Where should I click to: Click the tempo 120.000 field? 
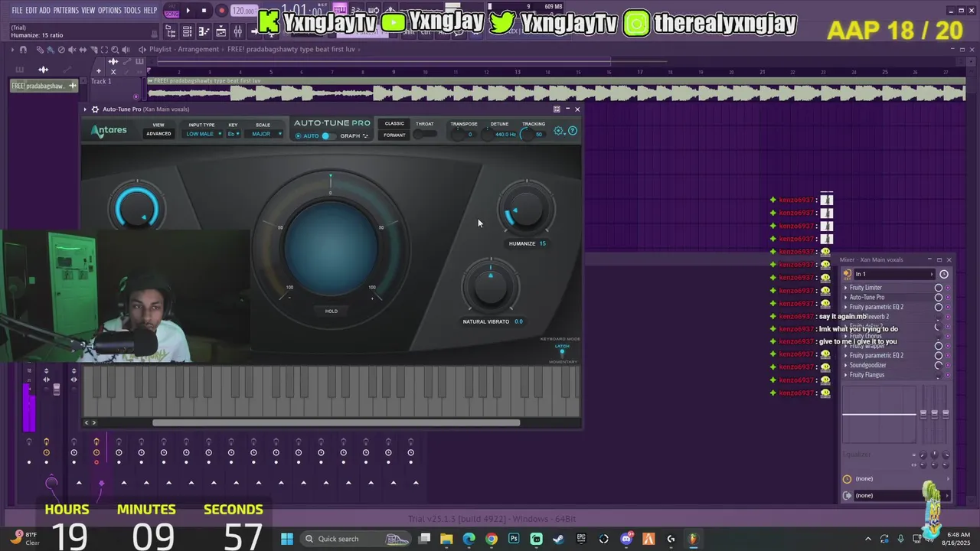coord(243,11)
